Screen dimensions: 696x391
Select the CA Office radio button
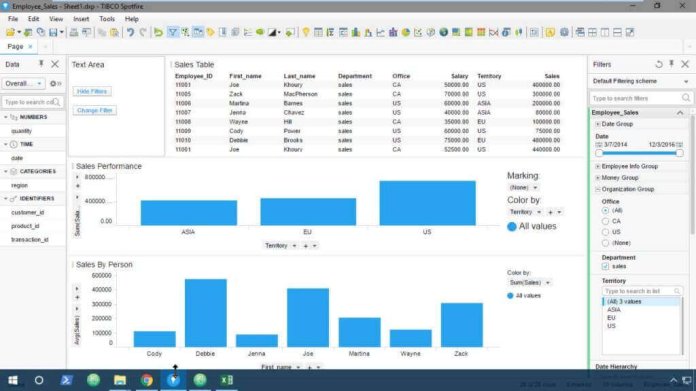(x=605, y=221)
